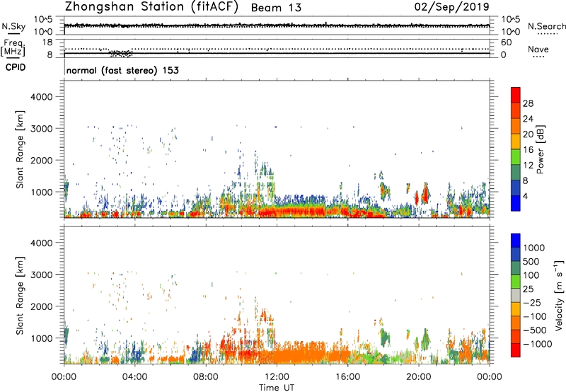This screenshot has height=392, width=566.
Task: Click the '-25' Velocity colorbar value
Action: (x=531, y=302)
